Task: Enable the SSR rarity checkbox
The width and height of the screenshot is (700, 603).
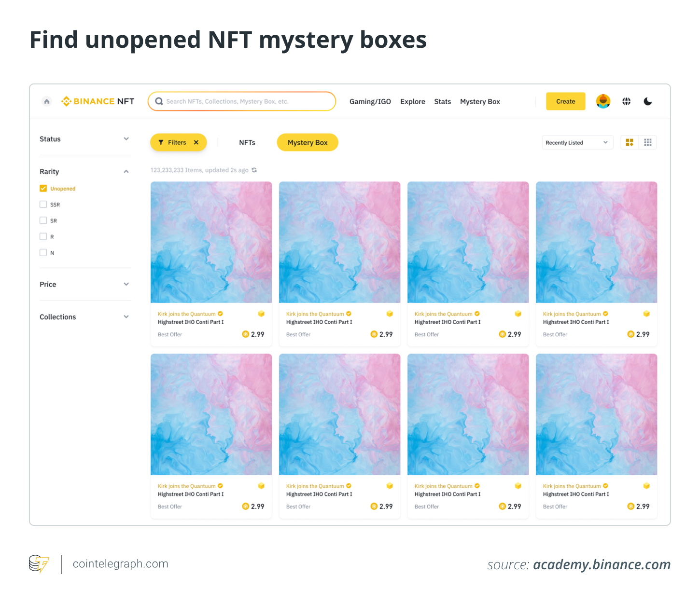Action: [43, 204]
